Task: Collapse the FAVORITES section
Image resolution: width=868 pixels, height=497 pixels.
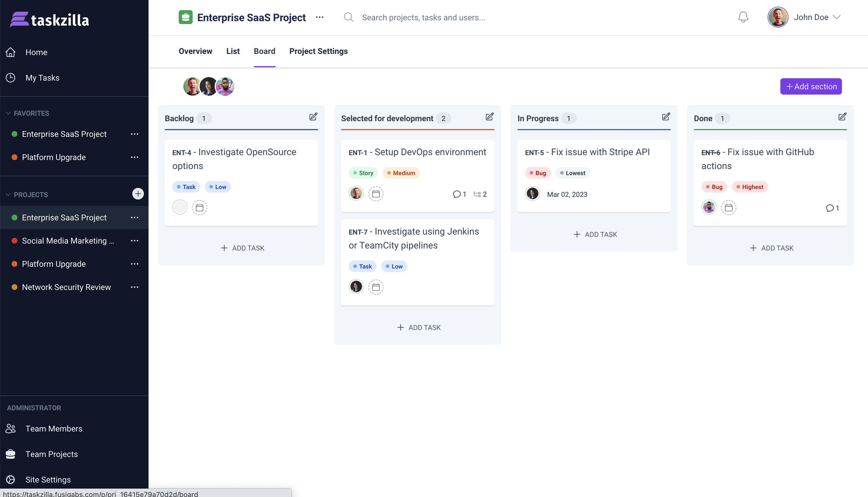Action: coord(8,113)
